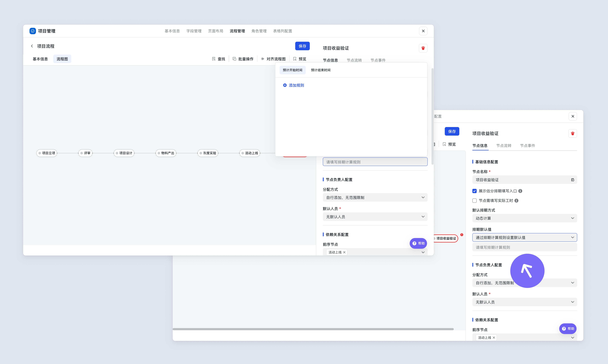The height and width of the screenshot is (364, 608).
Task: Click 预览 preview in front window toolbar
Action: point(300,59)
